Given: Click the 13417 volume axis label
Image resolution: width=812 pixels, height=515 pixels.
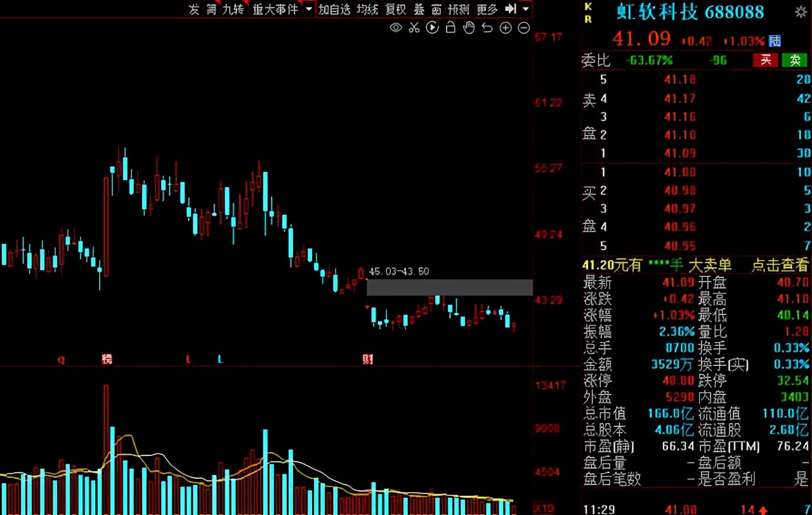Looking at the screenshot, I should [550, 386].
